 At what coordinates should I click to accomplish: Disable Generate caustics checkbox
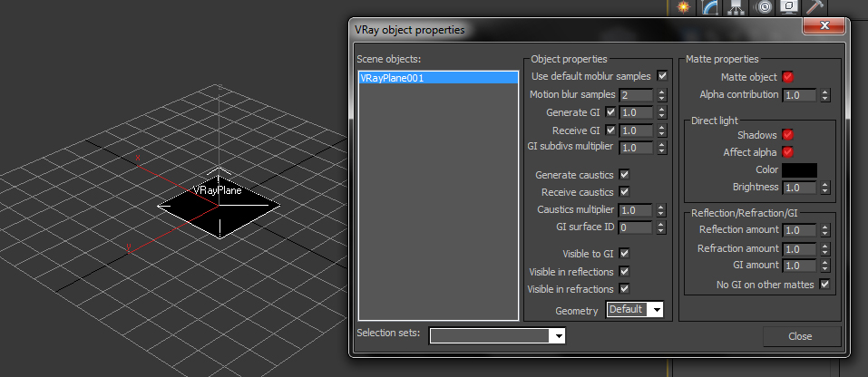tap(624, 175)
